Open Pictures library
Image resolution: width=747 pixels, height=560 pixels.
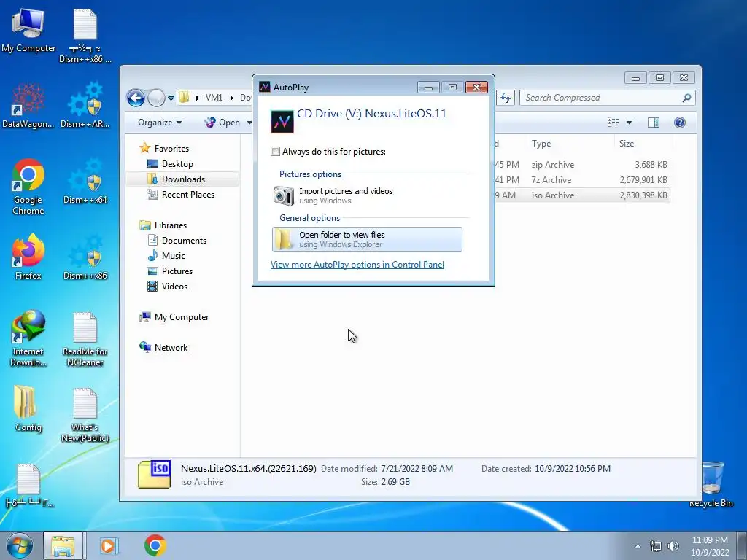[177, 271]
